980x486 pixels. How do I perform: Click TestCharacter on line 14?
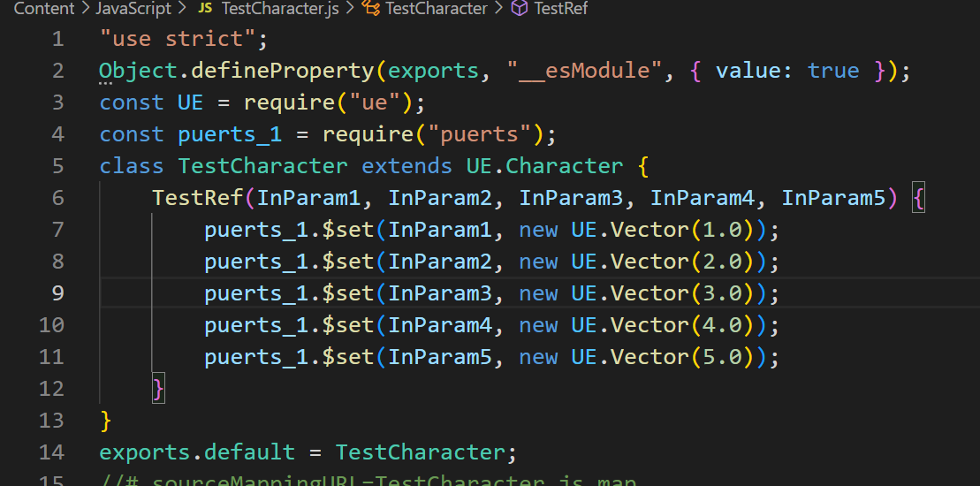[420, 452]
